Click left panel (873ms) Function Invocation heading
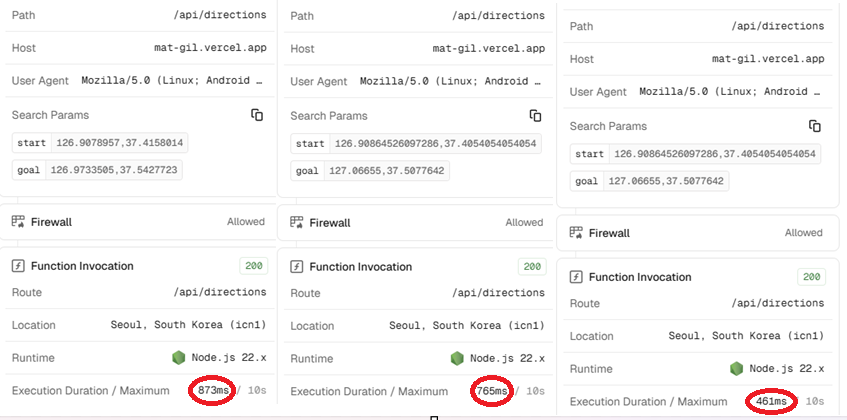Viewport: 847px width, 420px height. (82, 266)
